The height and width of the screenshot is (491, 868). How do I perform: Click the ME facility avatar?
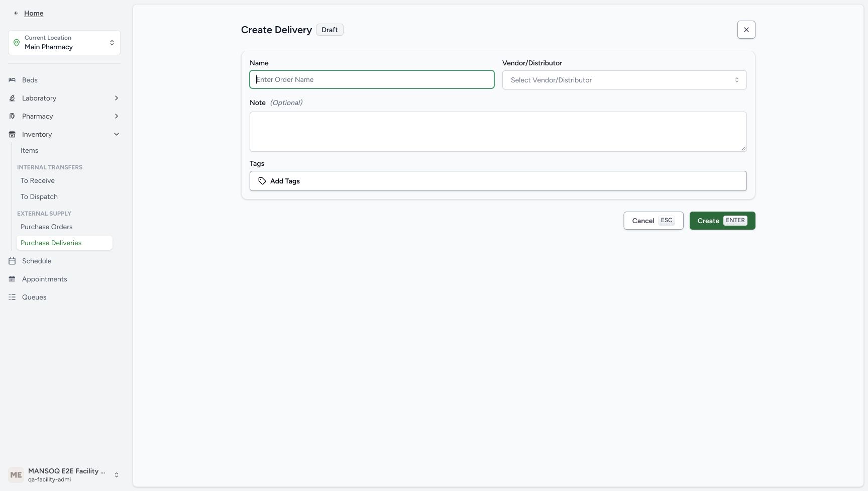pos(16,475)
